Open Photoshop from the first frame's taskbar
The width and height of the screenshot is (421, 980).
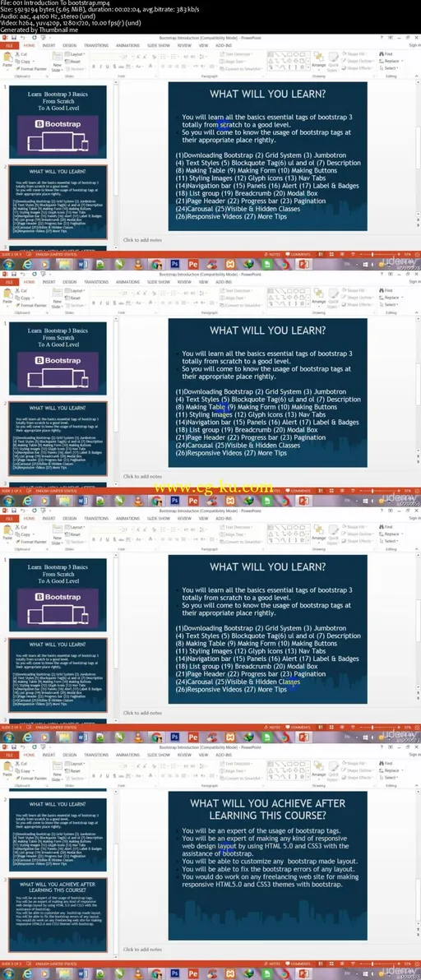[175, 265]
